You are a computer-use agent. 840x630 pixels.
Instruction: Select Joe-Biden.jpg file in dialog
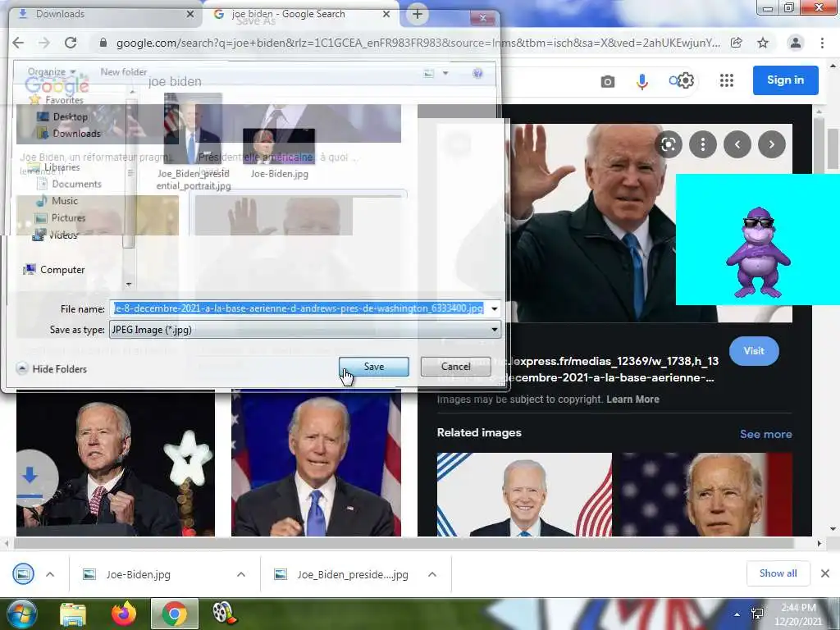[x=279, y=153]
